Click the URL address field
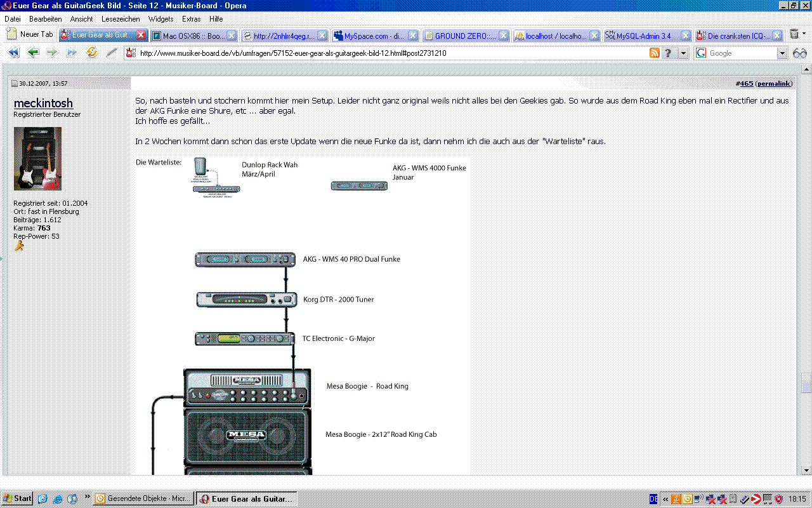 tap(392, 53)
